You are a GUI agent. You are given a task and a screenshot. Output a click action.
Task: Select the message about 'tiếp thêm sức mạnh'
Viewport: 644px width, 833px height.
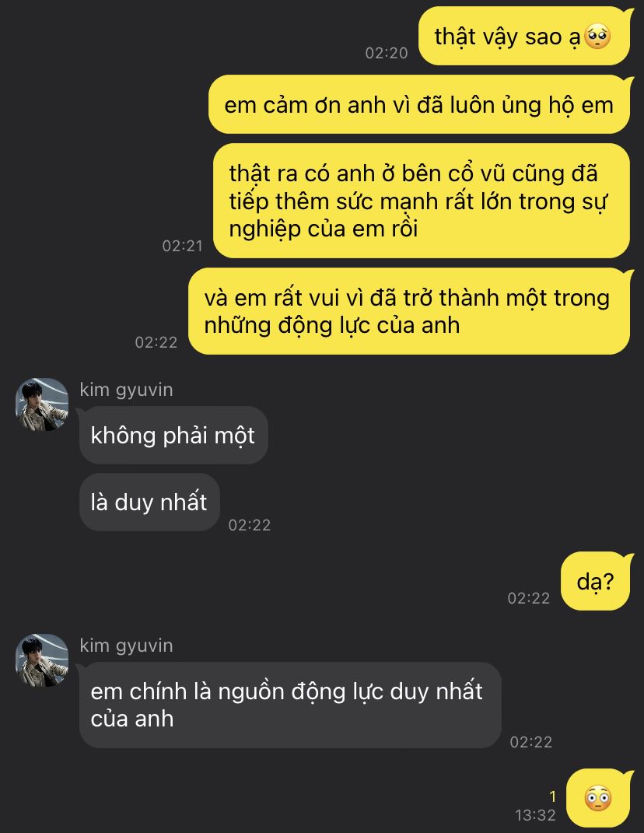point(422,201)
